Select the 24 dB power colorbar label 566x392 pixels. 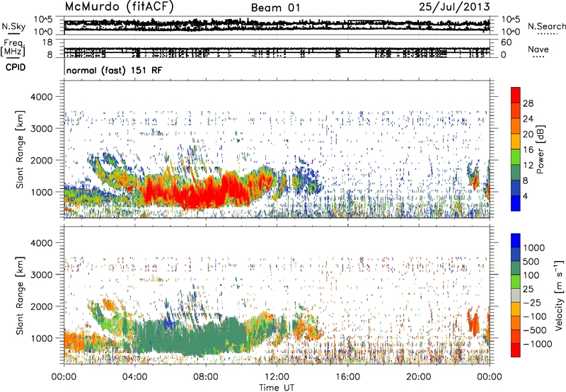coord(528,119)
